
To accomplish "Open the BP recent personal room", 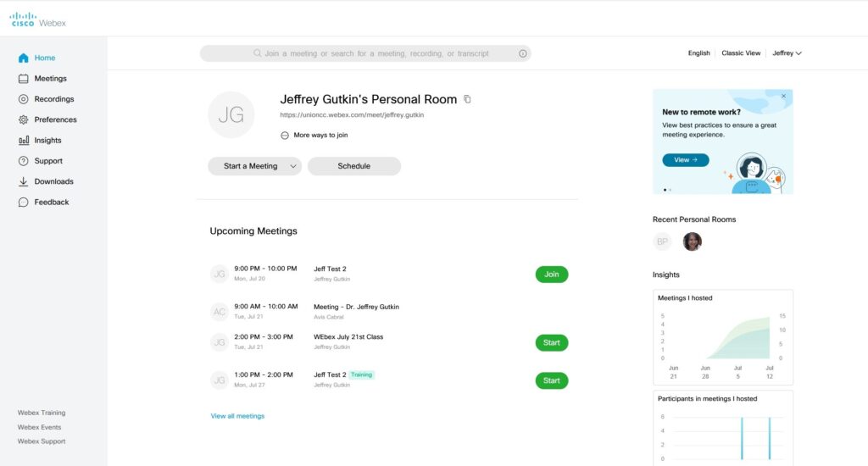I will point(662,241).
